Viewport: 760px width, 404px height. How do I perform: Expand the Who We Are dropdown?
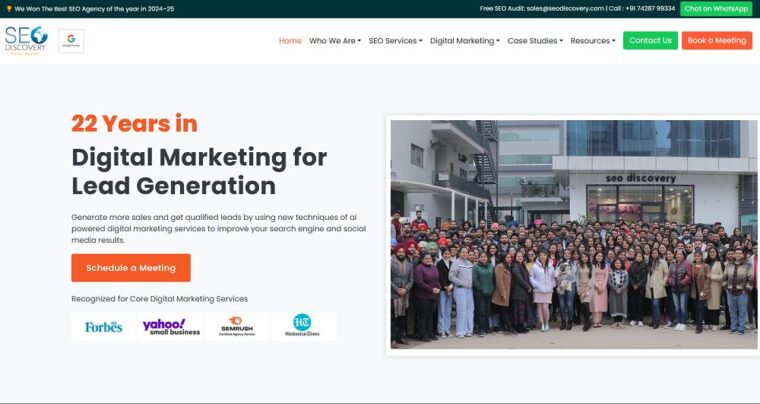(335, 41)
